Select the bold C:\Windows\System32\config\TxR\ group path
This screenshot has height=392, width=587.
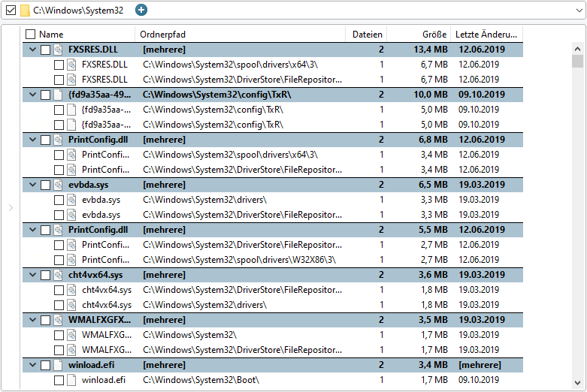pos(216,95)
